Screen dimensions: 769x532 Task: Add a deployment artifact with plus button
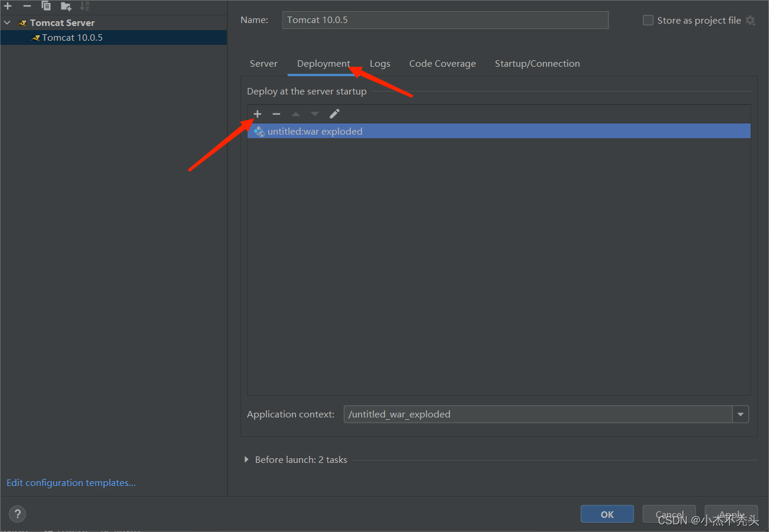pos(258,114)
